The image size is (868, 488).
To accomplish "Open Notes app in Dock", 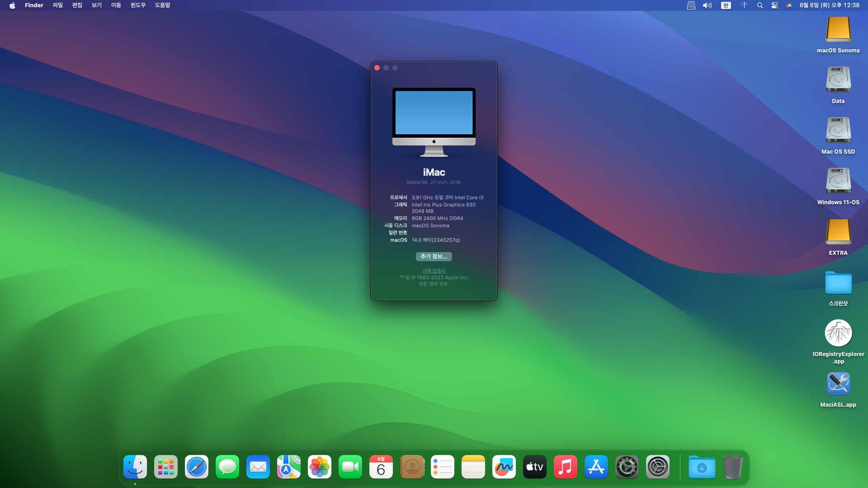I will [473, 467].
